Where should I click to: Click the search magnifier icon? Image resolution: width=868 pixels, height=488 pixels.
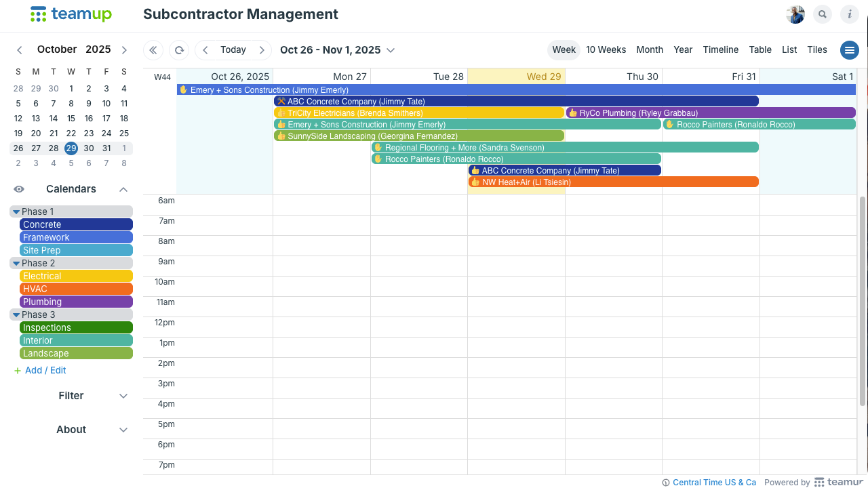823,14
